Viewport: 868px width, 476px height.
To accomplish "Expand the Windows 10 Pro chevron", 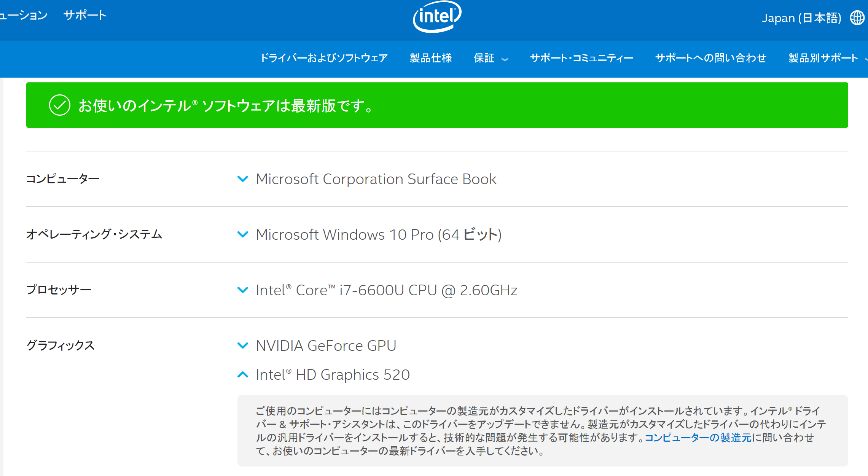I will (243, 234).
